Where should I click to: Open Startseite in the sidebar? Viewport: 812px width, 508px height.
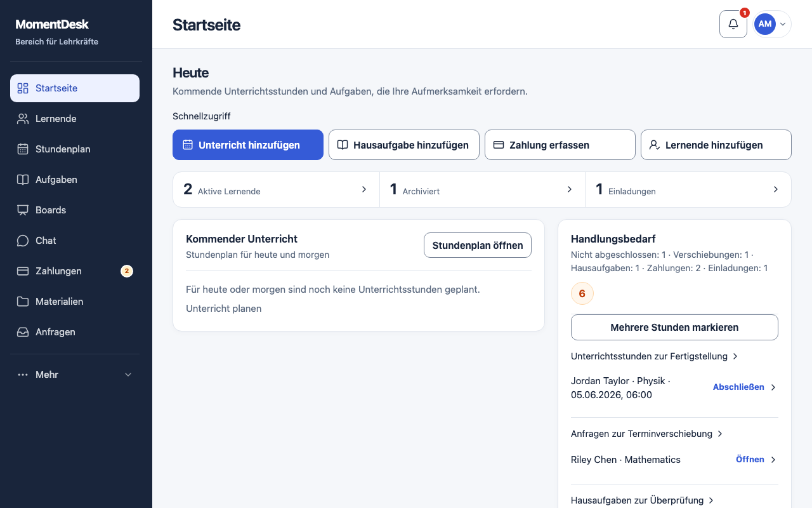[x=75, y=88]
